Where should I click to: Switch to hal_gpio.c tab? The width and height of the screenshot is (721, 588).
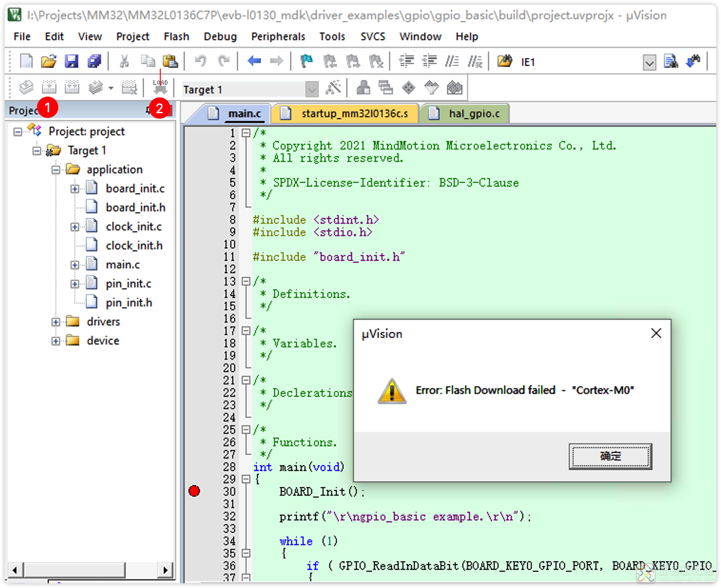coord(465,114)
